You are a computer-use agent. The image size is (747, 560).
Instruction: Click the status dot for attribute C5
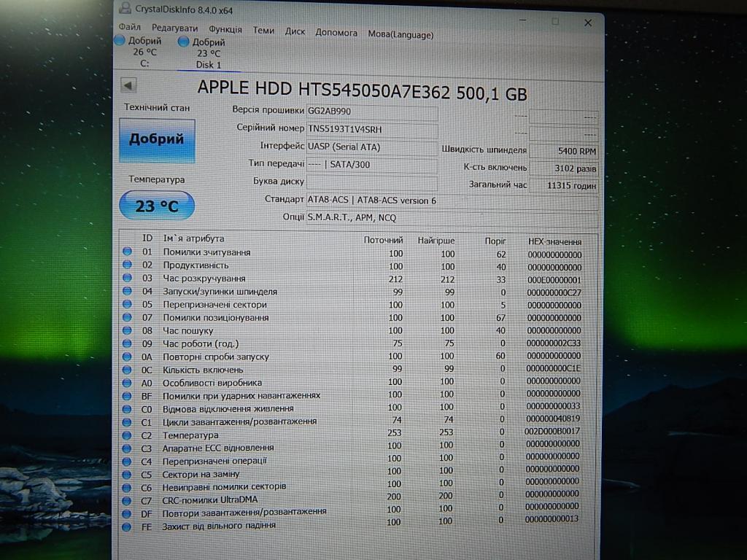point(127,475)
